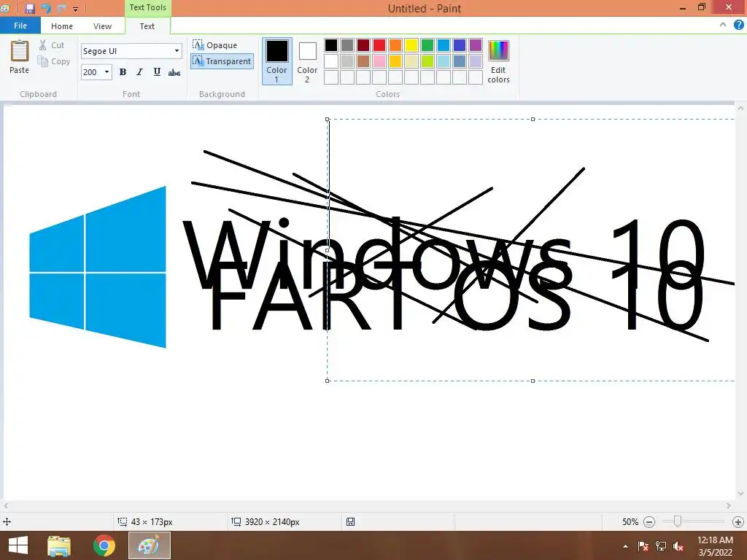The width and height of the screenshot is (747, 560).
Task: Pick the yellow color swatch
Action: click(x=411, y=45)
